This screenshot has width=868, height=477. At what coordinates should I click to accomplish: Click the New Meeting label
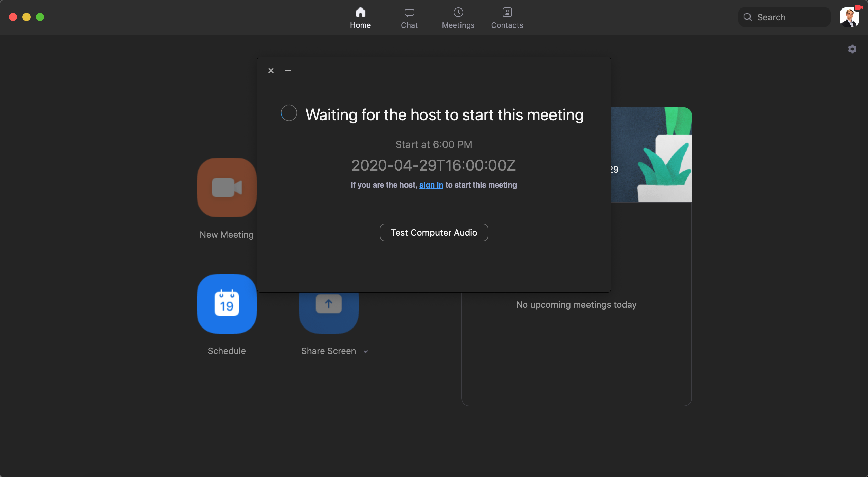pos(227,235)
